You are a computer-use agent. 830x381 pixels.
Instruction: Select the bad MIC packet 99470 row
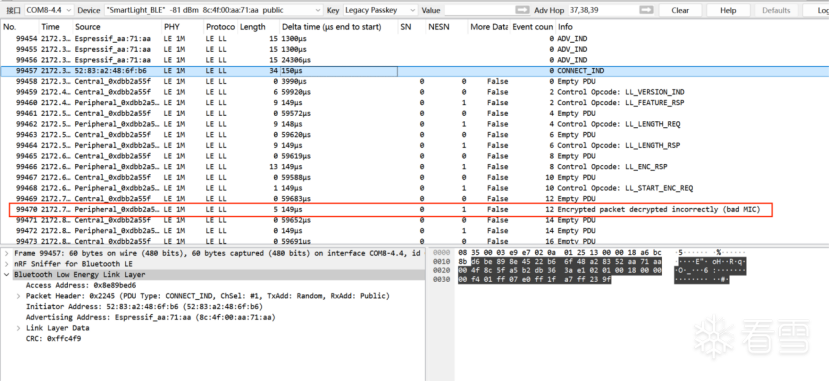point(414,210)
